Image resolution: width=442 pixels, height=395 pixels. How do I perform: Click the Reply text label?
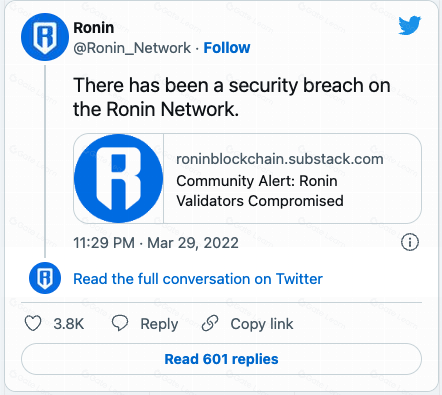click(159, 324)
